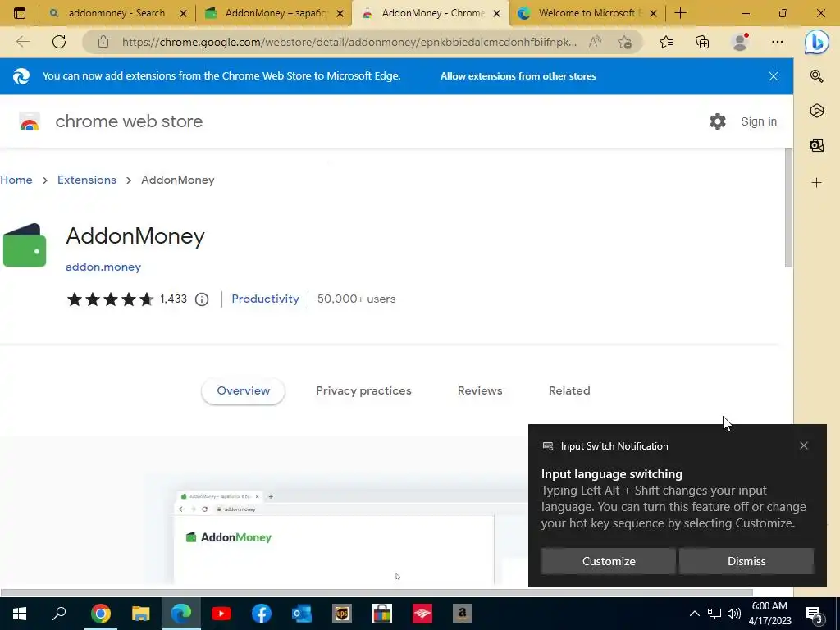Launch Chrome from the taskbar

[100, 614]
